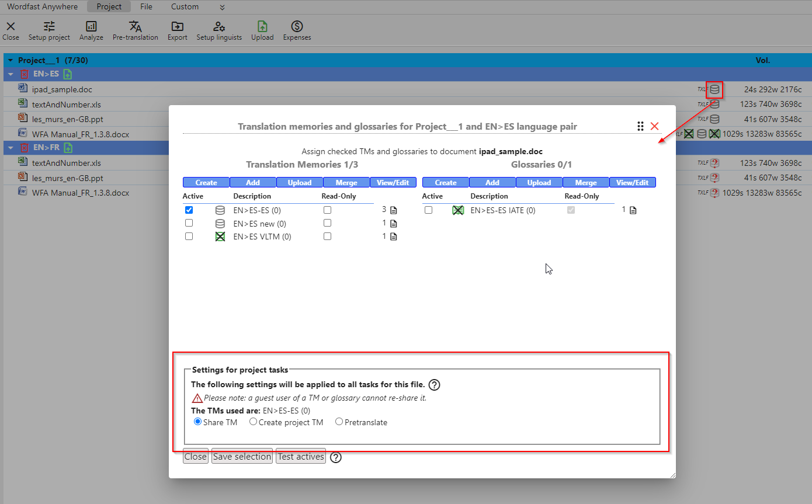This screenshot has width=812, height=504.
Task: Select the Share TM radio button
Action: tap(197, 422)
